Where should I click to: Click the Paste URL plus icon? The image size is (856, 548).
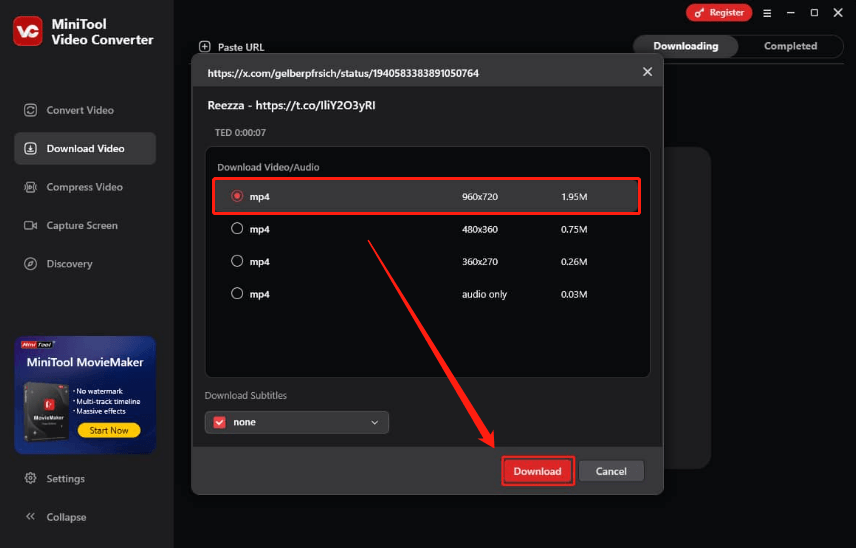[x=205, y=46]
